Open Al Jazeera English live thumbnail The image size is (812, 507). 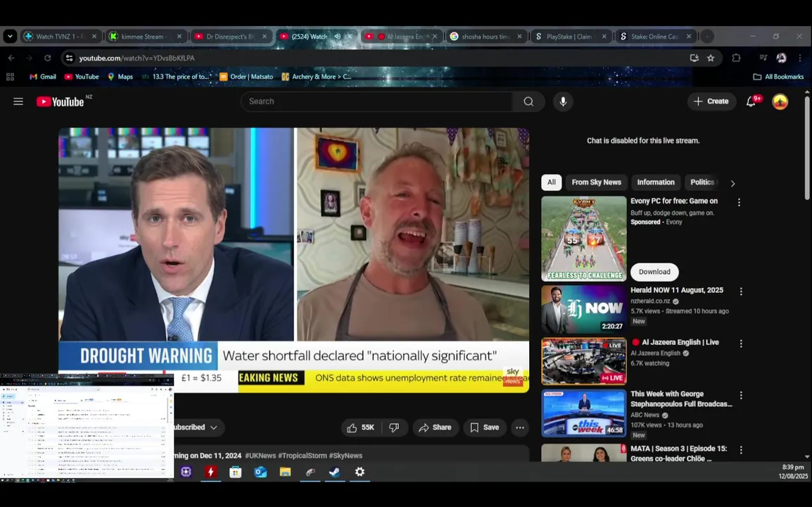click(583, 361)
